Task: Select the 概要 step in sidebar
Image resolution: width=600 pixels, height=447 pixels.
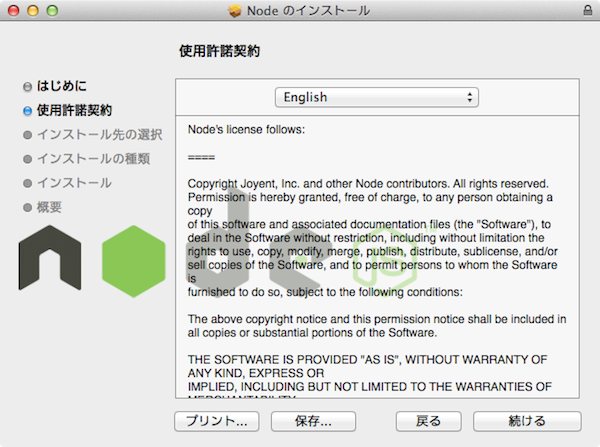Action: (49, 207)
